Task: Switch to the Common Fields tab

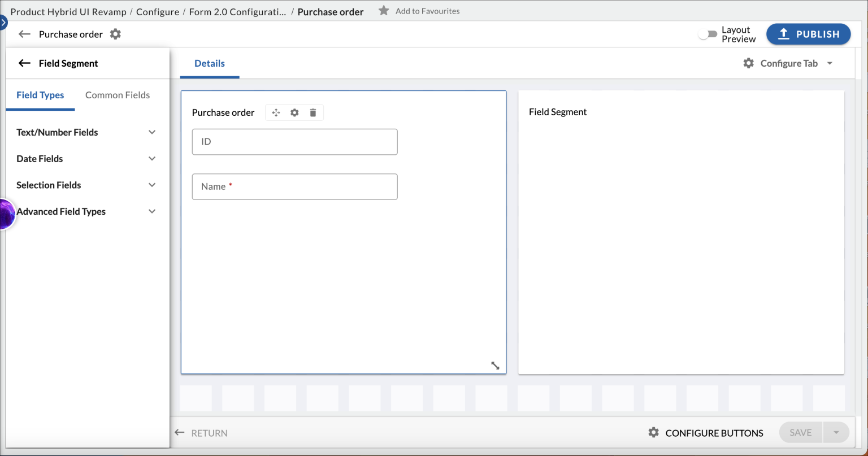Action: coord(118,95)
